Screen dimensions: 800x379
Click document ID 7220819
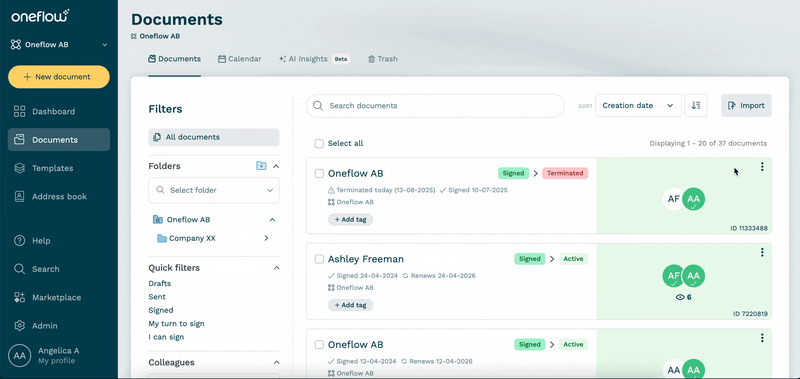pyautogui.click(x=751, y=314)
